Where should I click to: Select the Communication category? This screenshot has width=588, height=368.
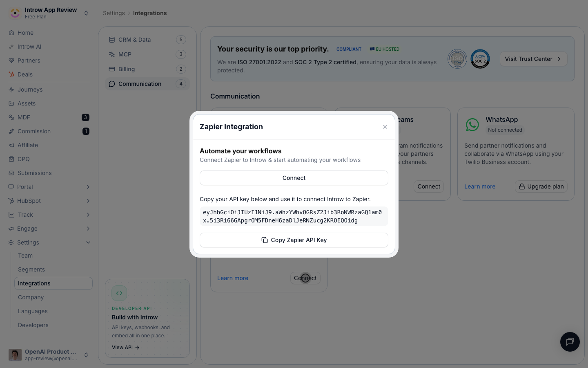point(147,84)
